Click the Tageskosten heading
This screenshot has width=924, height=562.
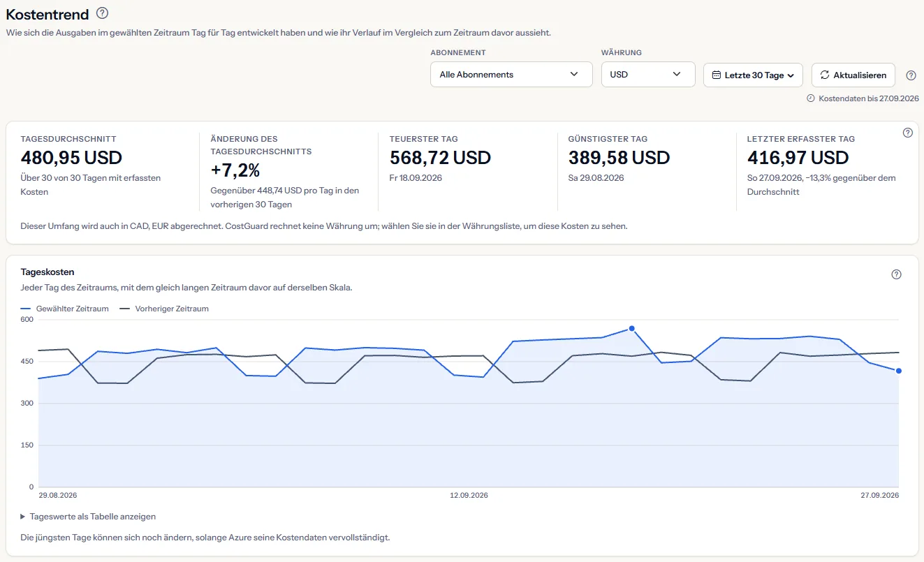click(47, 272)
